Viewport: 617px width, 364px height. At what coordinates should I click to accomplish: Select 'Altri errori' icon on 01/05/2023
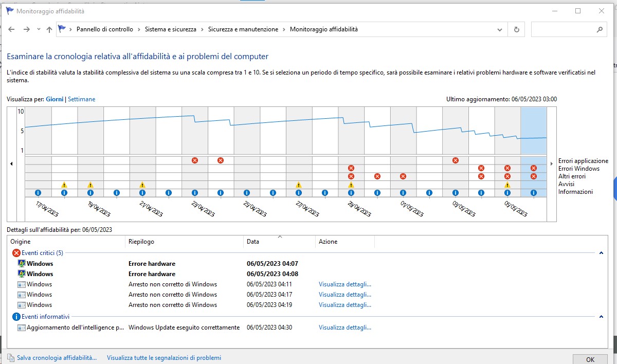(403, 176)
